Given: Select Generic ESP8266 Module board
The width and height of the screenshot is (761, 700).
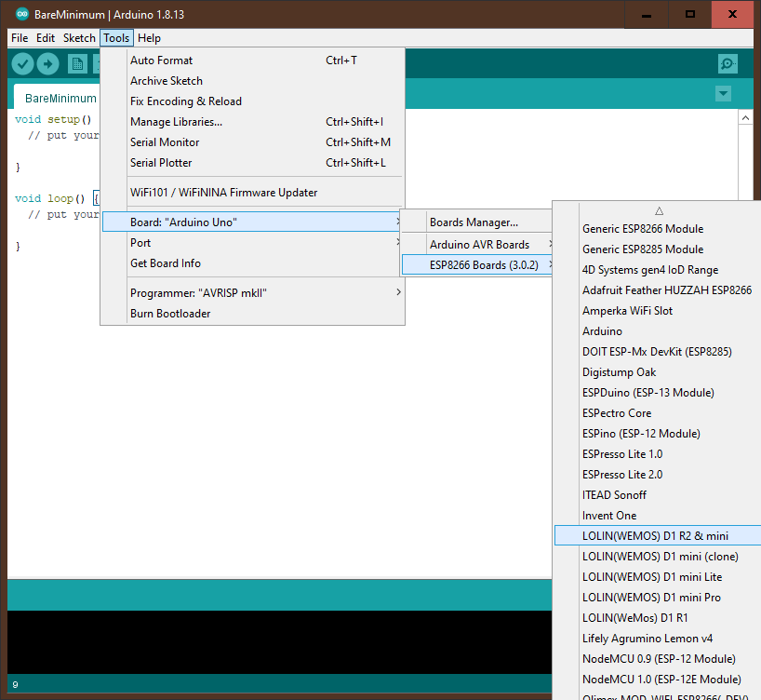Looking at the screenshot, I should [658, 228].
